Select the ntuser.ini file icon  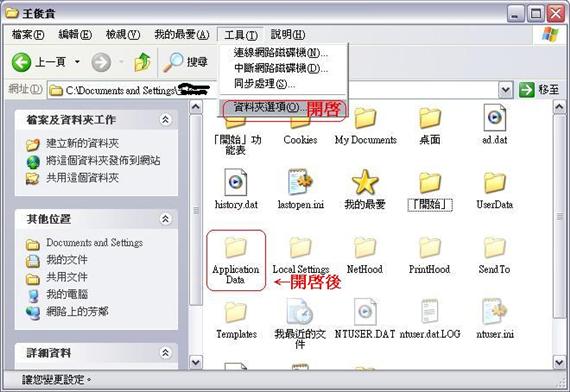click(494, 312)
